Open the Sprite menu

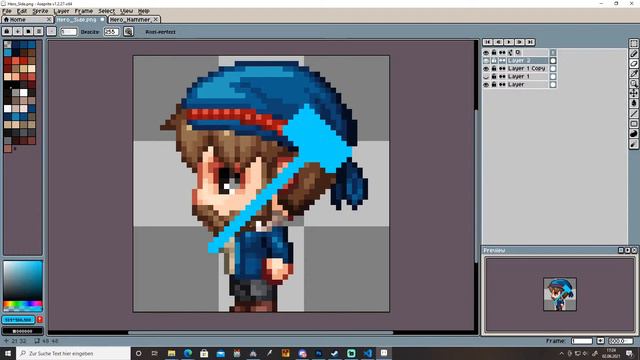pyautogui.click(x=40, y=11)
